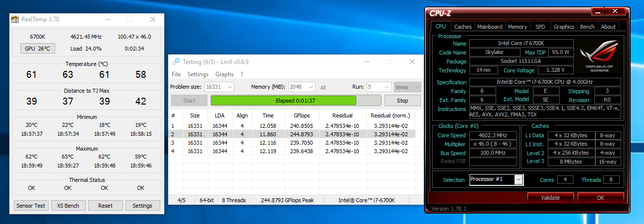Select LinX result row with 244.8793 GFlops
Image resolution: width=644 pixels, height=224 pixels.
coord(296,134)
